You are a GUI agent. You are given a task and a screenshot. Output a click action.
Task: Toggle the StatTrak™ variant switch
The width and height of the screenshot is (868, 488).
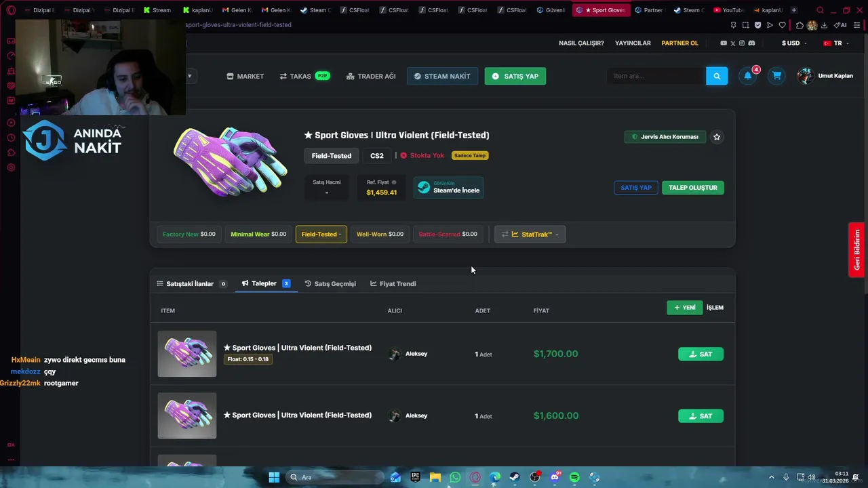[x=530, y=235]
